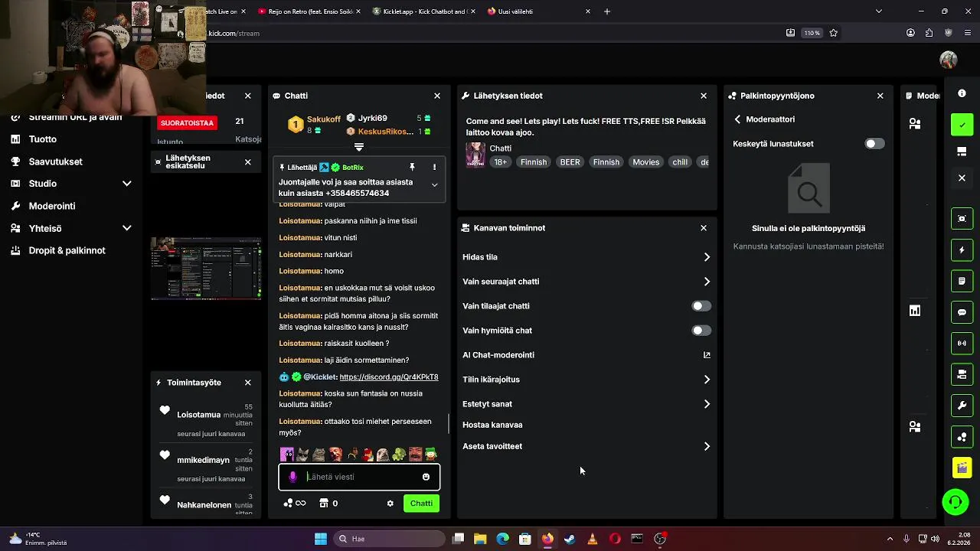
Task: Click the speech bubble sidebar icon
Action: click(x=962, y=312)
